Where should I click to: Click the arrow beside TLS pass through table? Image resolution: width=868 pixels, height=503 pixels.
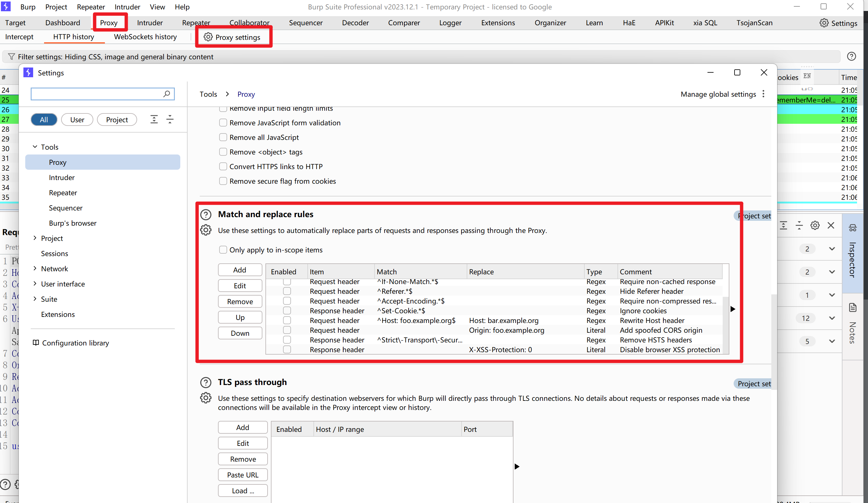pyautogui.click(x=517, y=467)
